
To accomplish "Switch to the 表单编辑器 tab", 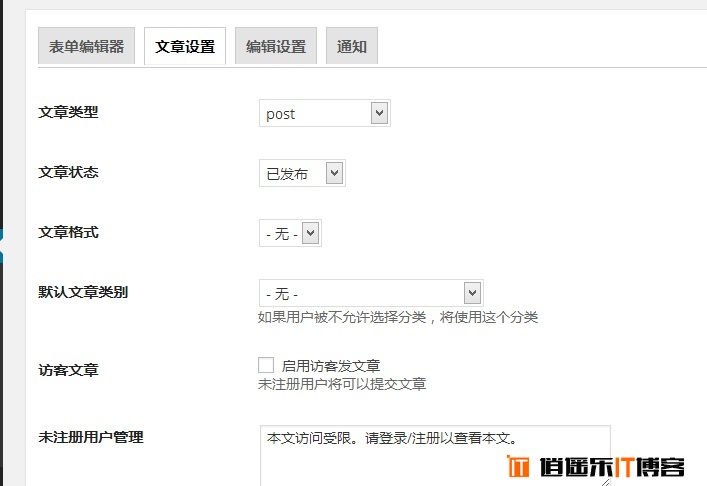I will (x=86, y=46).
